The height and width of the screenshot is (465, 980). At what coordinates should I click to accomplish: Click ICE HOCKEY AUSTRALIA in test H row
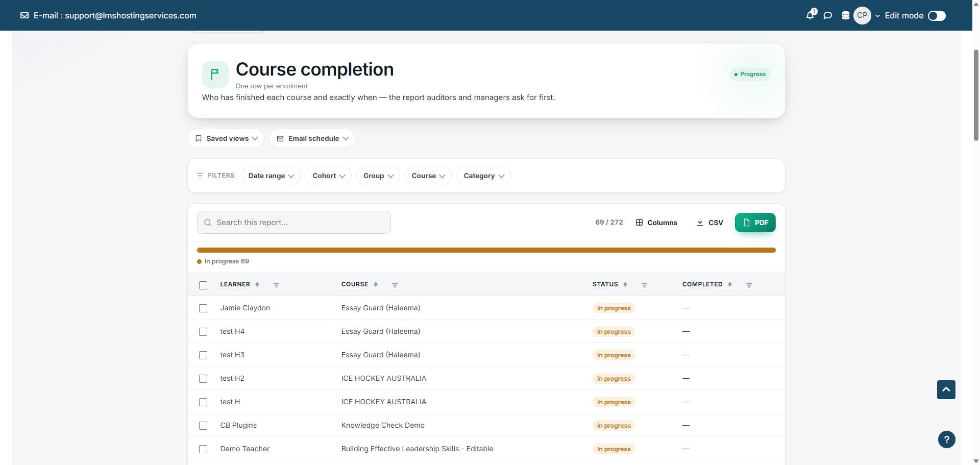384,402
